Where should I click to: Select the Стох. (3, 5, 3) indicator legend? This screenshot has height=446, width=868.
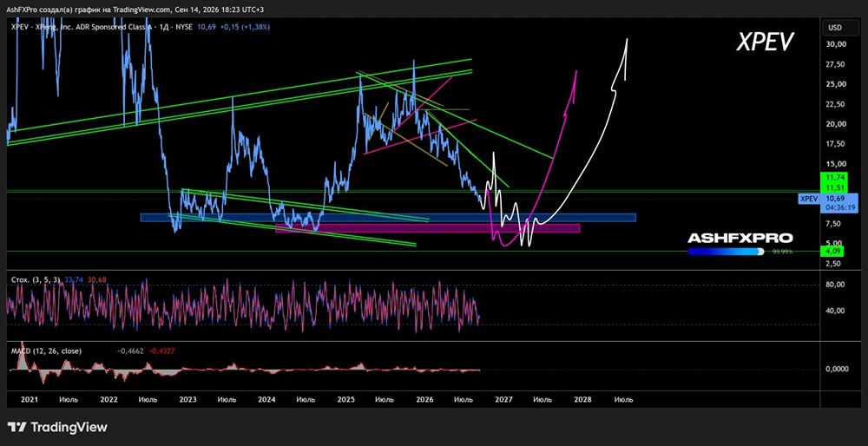pos(36,280)
